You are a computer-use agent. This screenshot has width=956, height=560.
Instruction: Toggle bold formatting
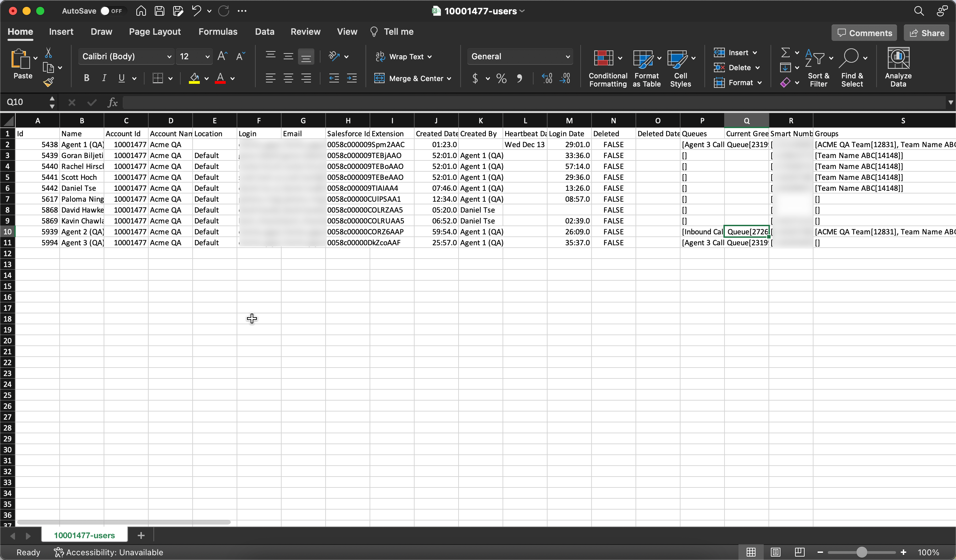[x=86, y=78]
